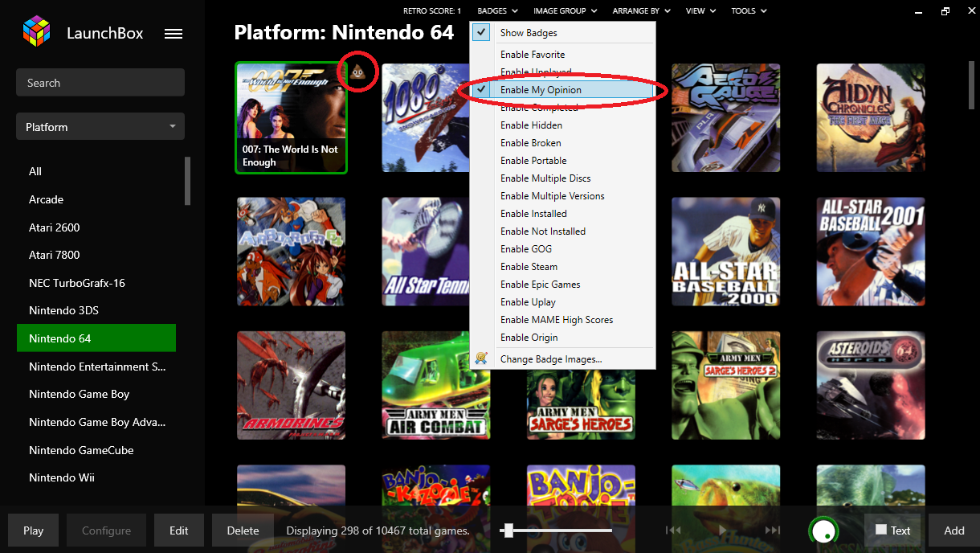This screenshot has height=553, width=980.
Task: Select Nintendo Wii platform
Action: [x=96, y=477]
